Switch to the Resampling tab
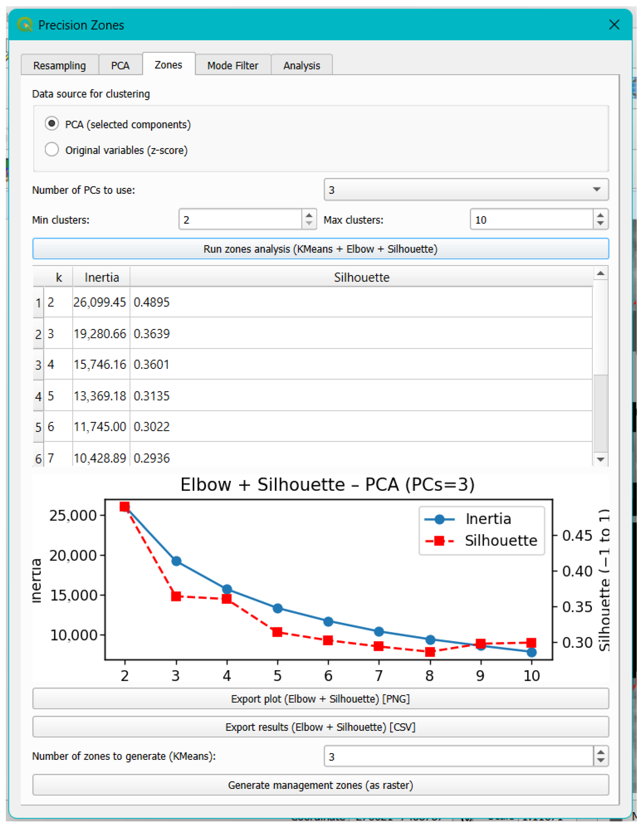 60,66
